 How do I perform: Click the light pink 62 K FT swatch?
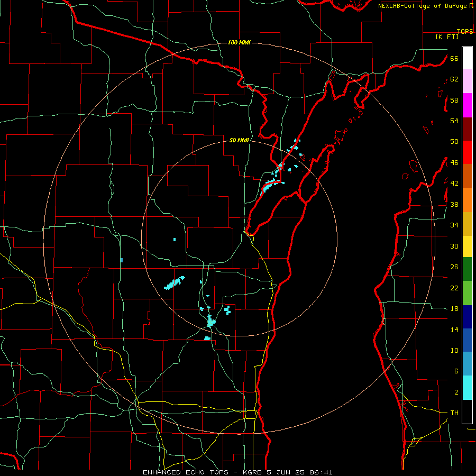click(467, 81)
